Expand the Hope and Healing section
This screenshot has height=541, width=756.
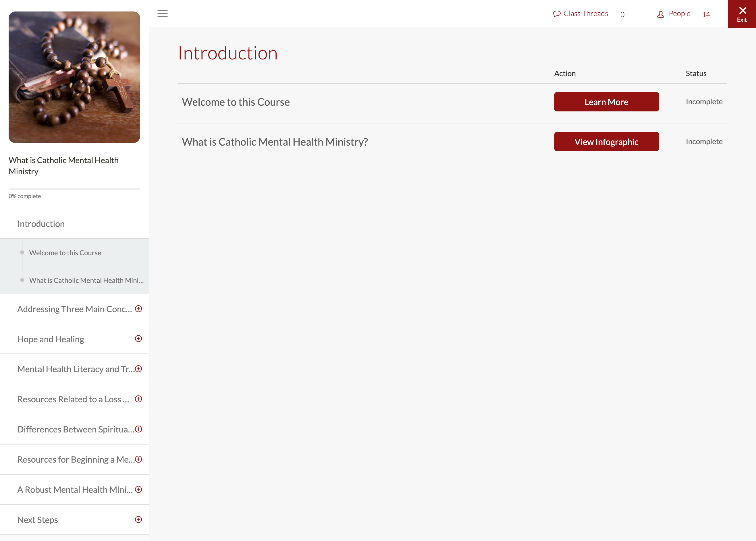click(138, 339)
